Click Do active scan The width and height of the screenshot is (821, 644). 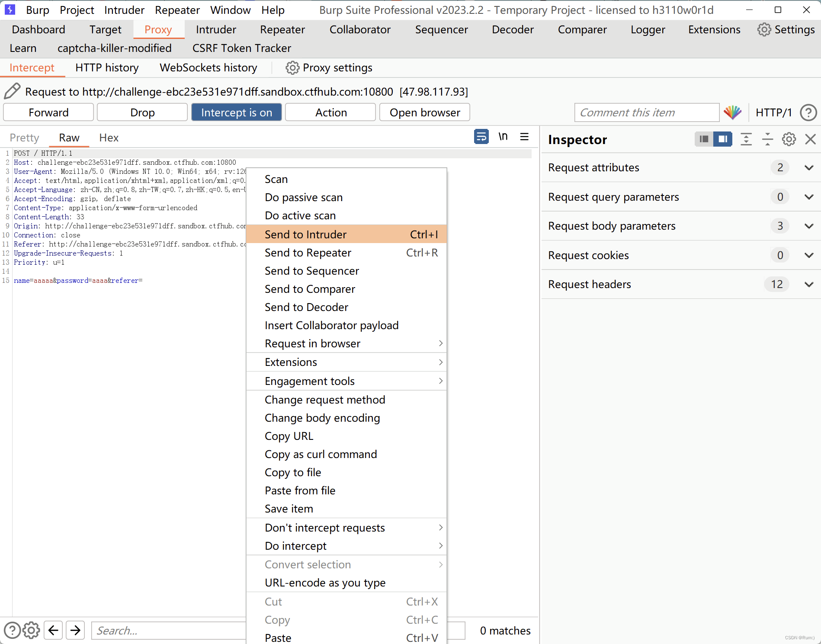pyautogui.click(x=346, y=215)
